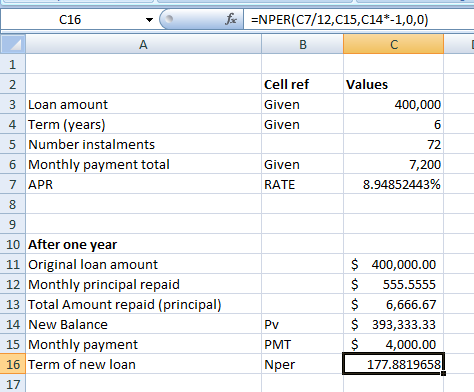Click the fill handle of cell C16
474x392 pixels.
[x=443, y=373]
